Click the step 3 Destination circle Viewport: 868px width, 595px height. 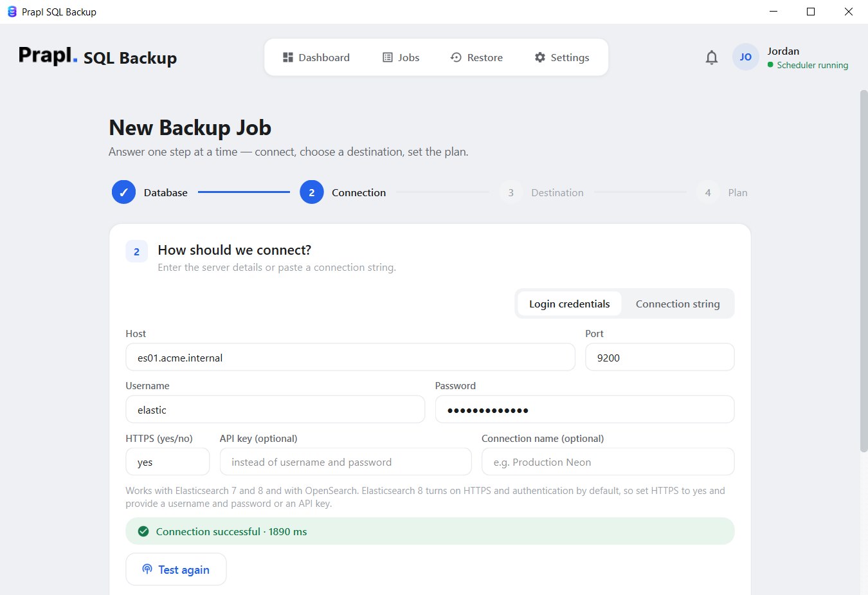tap(511, 192)
